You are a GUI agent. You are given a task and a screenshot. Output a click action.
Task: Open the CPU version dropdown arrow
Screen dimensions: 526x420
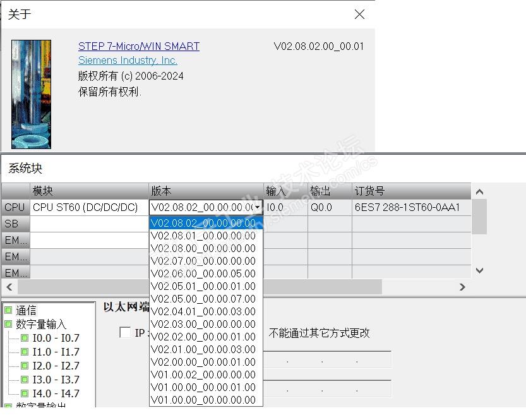click(x=257, y=207)
